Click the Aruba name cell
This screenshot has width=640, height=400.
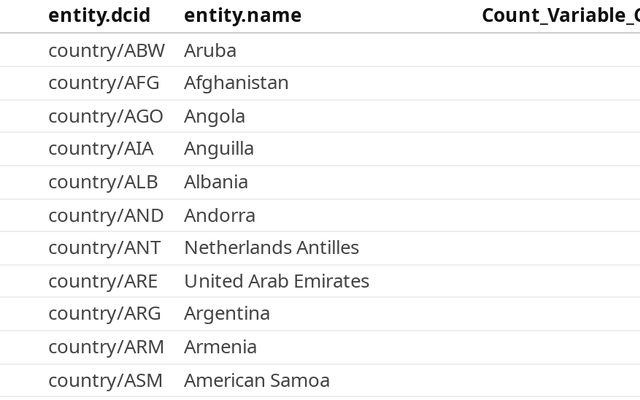click(210, 50)
